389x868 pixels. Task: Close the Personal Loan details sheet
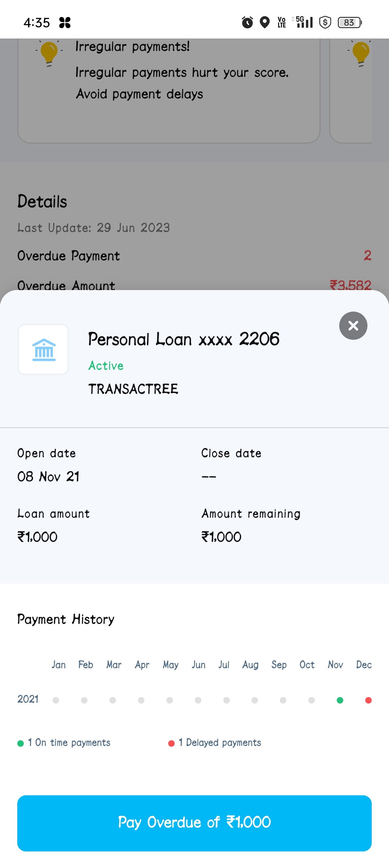pos(353,326)
